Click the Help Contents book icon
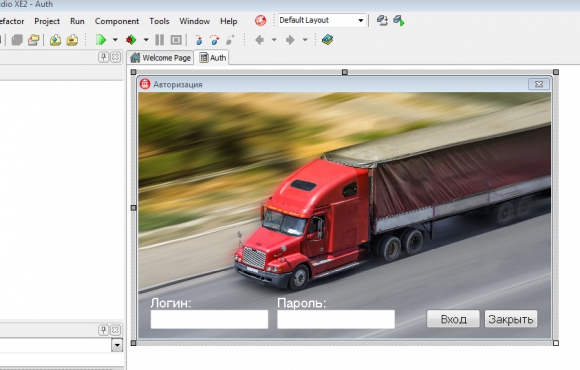580x370 pixels. (327, 40)
